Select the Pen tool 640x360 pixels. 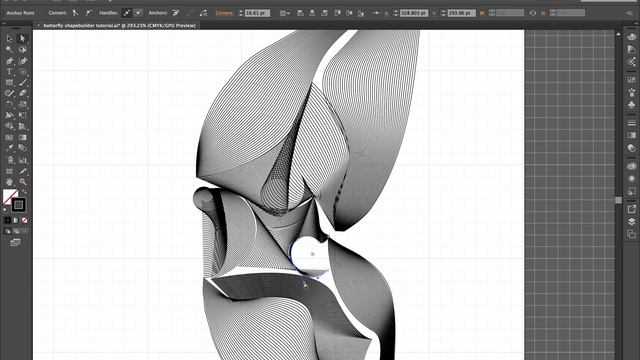9,61
